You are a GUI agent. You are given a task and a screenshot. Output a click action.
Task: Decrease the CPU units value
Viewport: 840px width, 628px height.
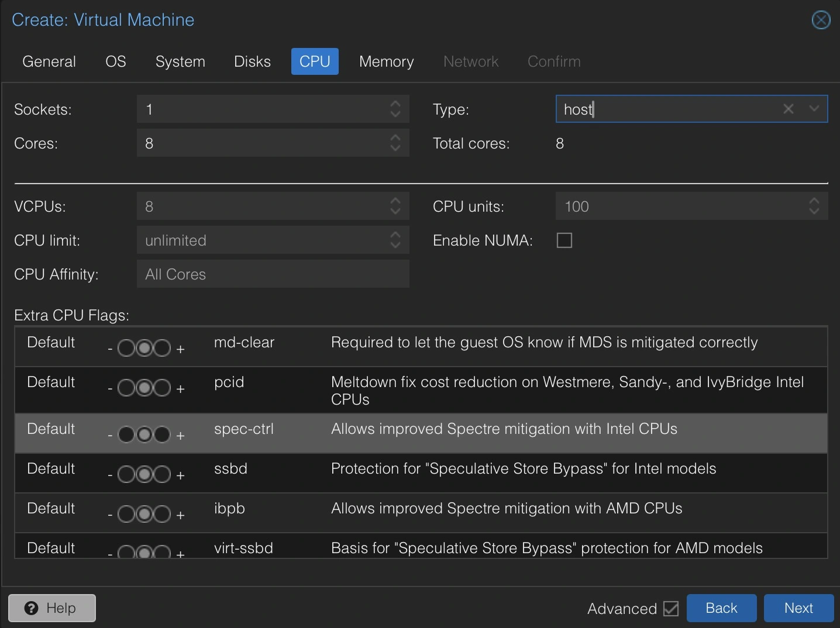(x=814, y=211)
